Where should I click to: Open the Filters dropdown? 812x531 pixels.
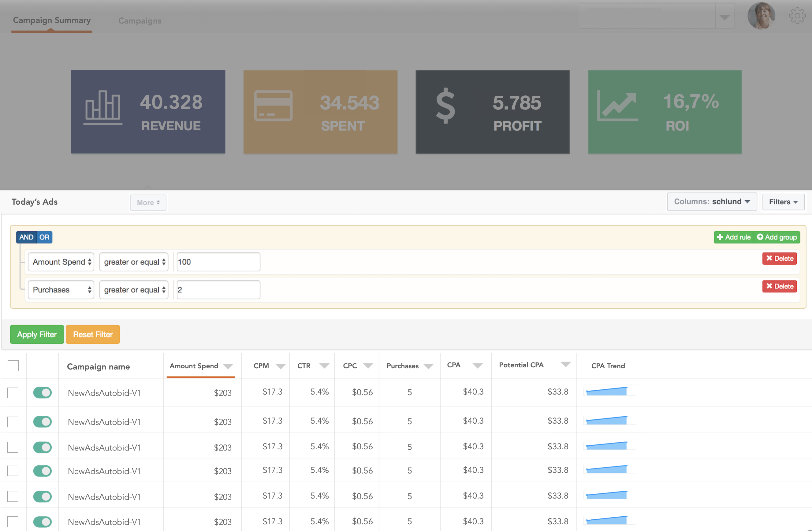783,202
